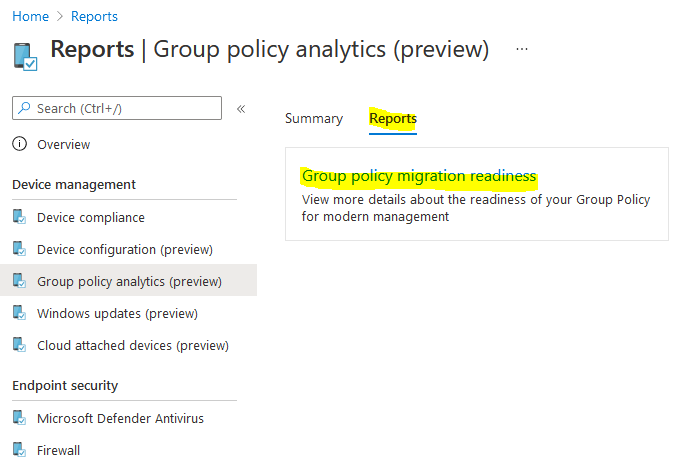Open Windows updates (preview) menu item

tap(117, 313)
